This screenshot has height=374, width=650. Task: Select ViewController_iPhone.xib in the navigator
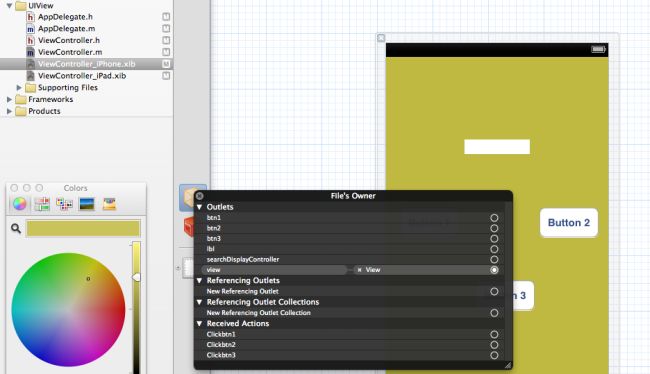(86, 64)
